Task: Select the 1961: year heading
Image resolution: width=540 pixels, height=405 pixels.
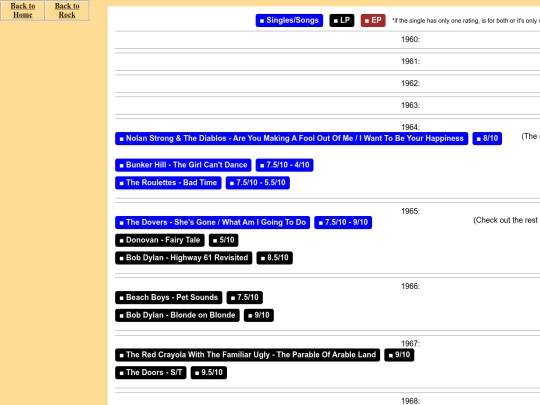Action: point(411,61)
